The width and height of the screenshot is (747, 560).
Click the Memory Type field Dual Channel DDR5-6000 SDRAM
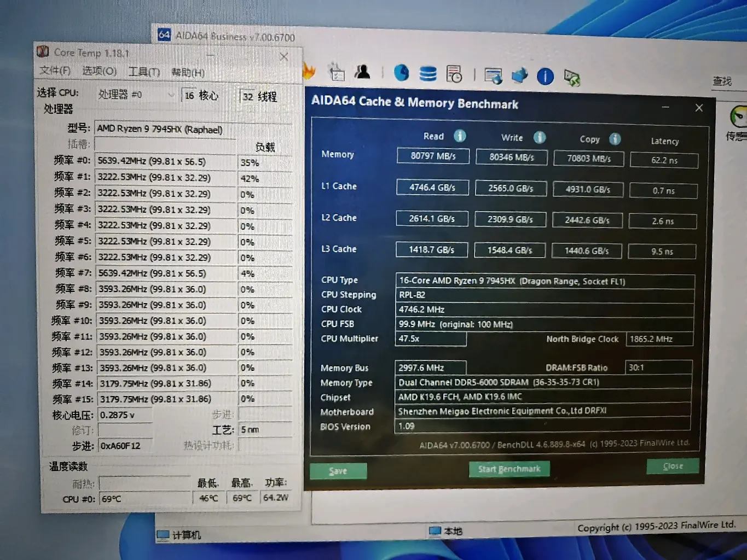pos(543,382)
